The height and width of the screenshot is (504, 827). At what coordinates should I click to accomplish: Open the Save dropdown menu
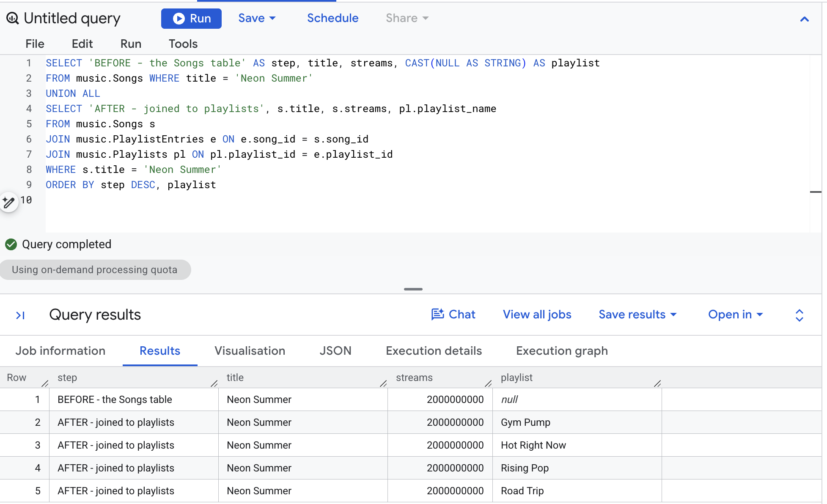257,18
